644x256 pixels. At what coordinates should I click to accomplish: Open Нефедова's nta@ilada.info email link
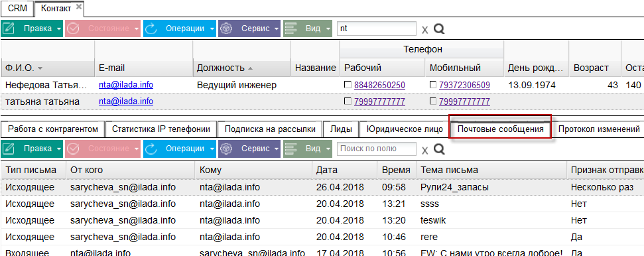pos(125,85)
